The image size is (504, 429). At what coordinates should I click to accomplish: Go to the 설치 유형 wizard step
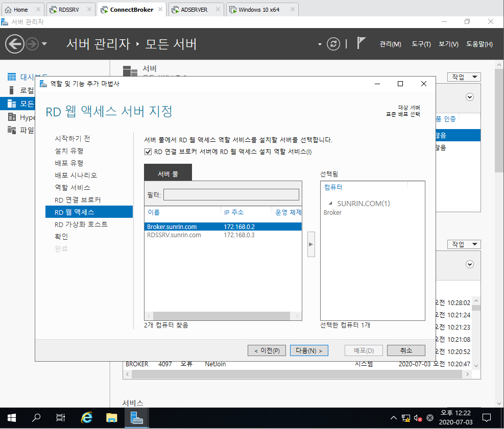pos(69,150)
